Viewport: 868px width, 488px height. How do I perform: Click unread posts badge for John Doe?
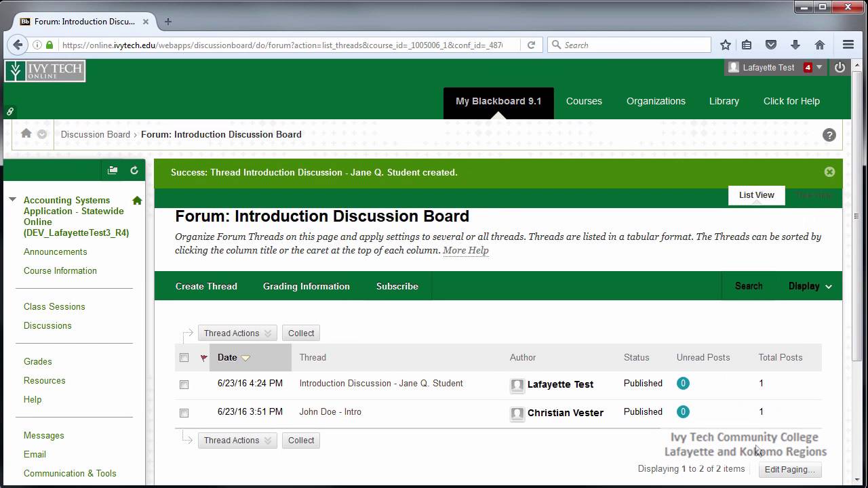(683, 411)
